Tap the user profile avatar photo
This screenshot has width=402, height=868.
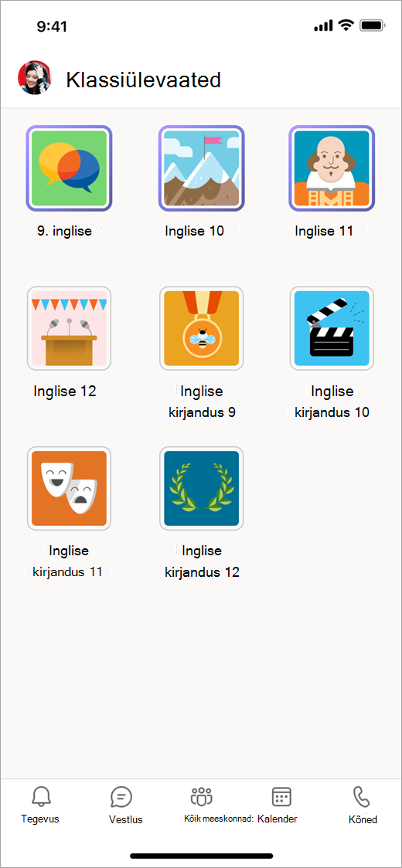34,77
